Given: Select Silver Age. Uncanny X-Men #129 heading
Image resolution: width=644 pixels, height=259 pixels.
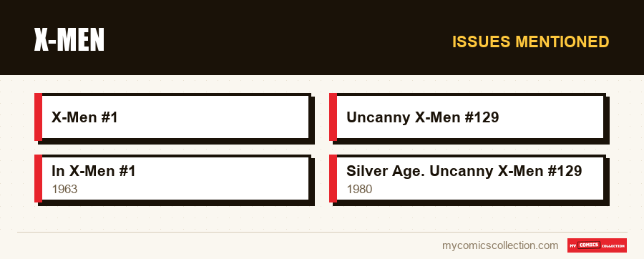Looking at the screenshot, I should [464, 171].
